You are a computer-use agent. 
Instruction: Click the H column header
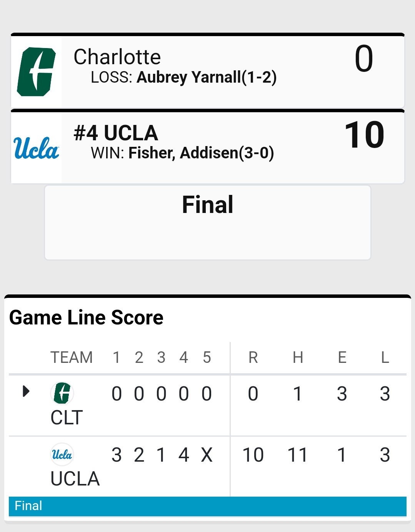tap(298, 357)
